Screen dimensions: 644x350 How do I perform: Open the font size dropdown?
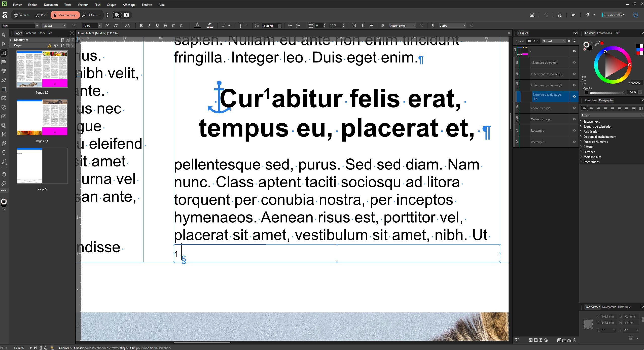pyautogui.click(x=100, y=26)
